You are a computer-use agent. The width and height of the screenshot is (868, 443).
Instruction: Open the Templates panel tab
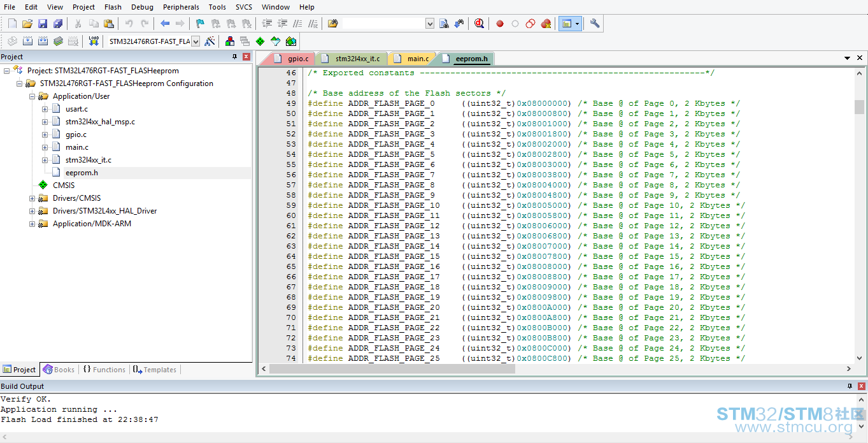click(155, 370)
